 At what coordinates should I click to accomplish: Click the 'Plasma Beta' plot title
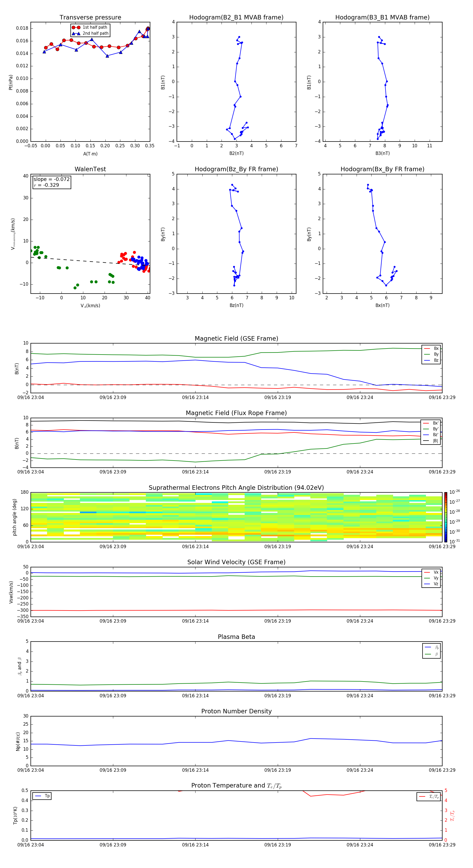pyautogui.click(x=236, y=637)
